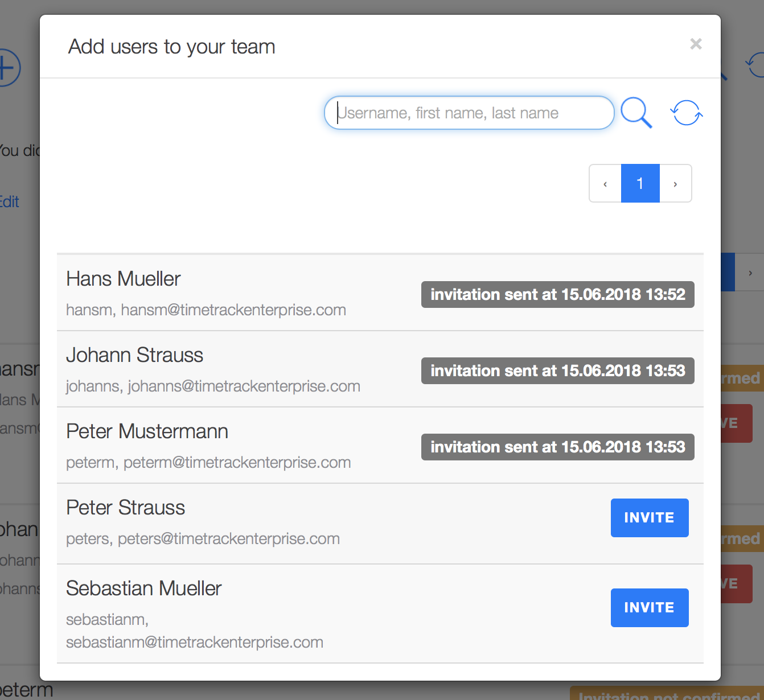Screen dimensions: 764x700
Task: Select the name Sebastian Mueller
Action: coord(144,588)
